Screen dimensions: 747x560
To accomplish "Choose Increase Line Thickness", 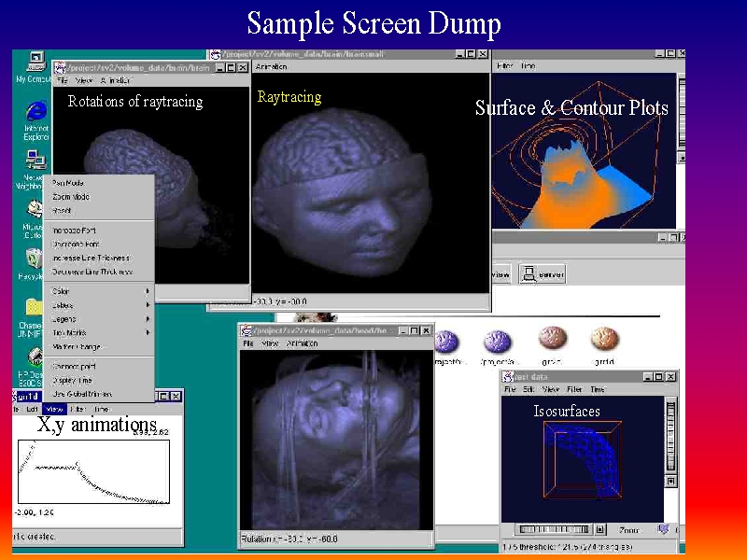I will point(99,259).
